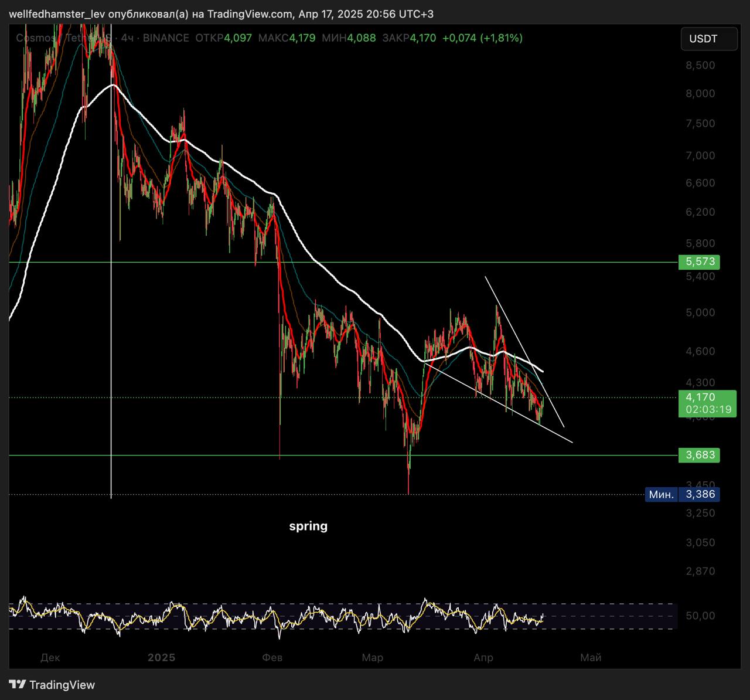Click the Май month label on time axis

tap(591, 657)
